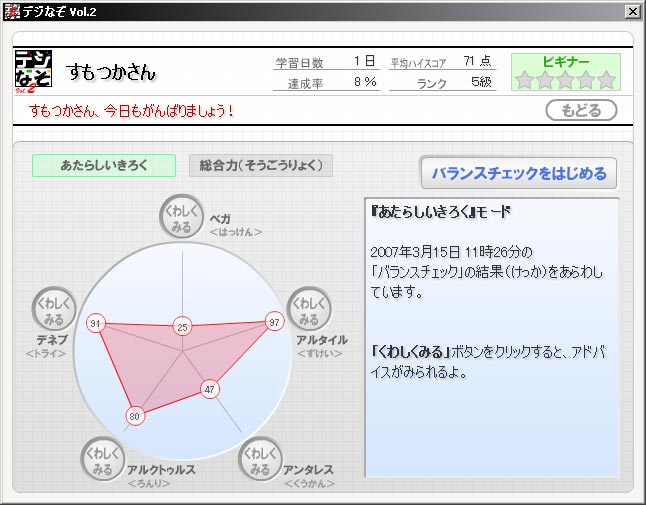Click the くわしくみる icon for ベガ
The height and width of the screenshot is (505, 646).
(183, 217)
